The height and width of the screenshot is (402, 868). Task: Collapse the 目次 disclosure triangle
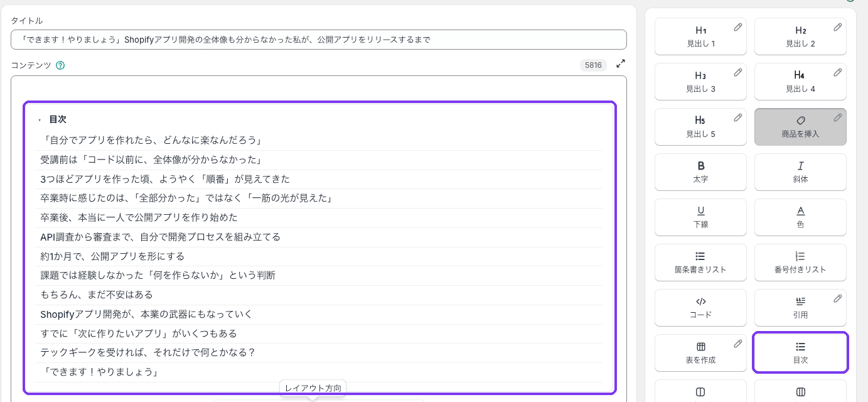pyautogui.click(x=40, y=120)
